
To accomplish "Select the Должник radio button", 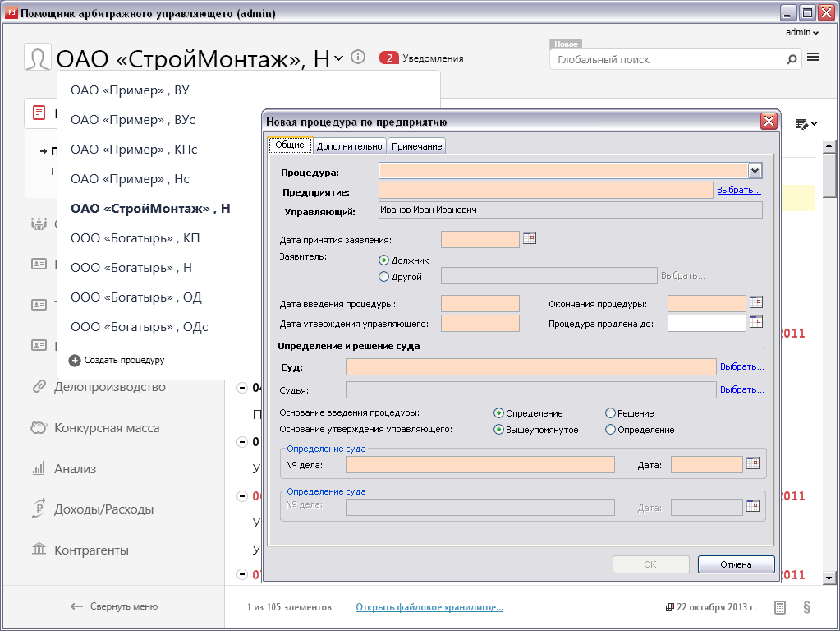I will [x=383, y=260].
